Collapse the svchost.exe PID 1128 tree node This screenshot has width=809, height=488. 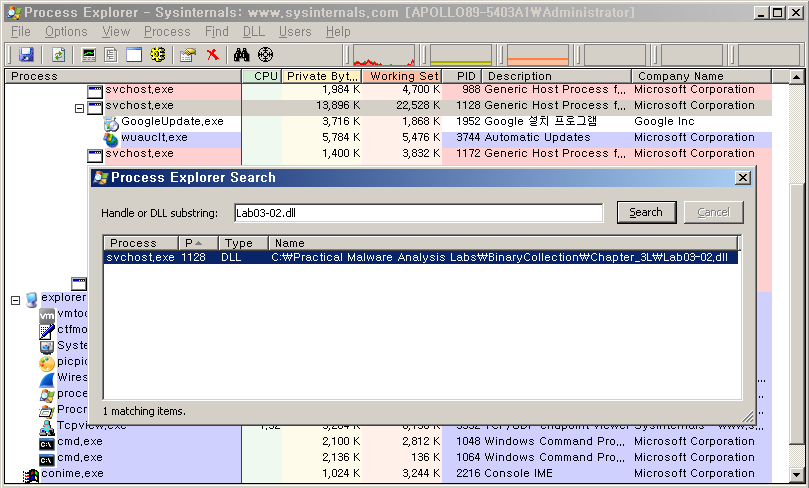[x=80, y=106]
